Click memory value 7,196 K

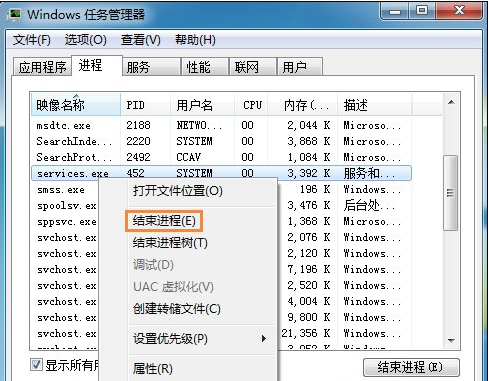[x=309, y=269]
